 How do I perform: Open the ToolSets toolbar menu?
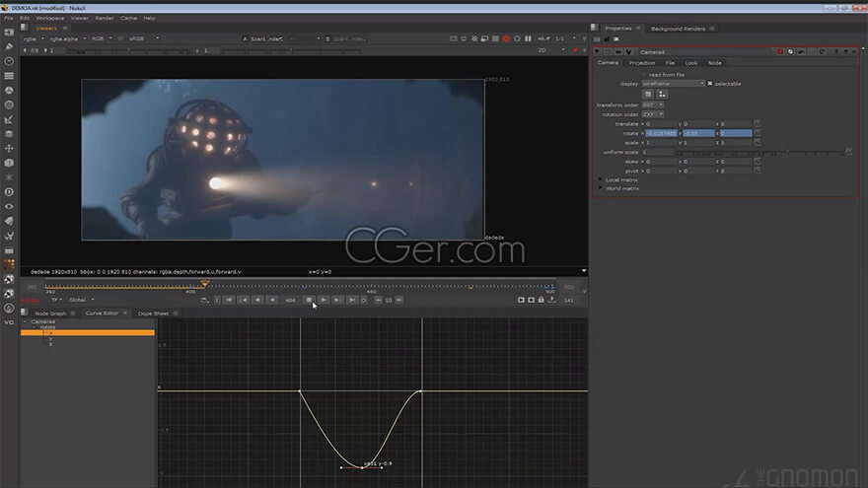[x=9, y=236]
